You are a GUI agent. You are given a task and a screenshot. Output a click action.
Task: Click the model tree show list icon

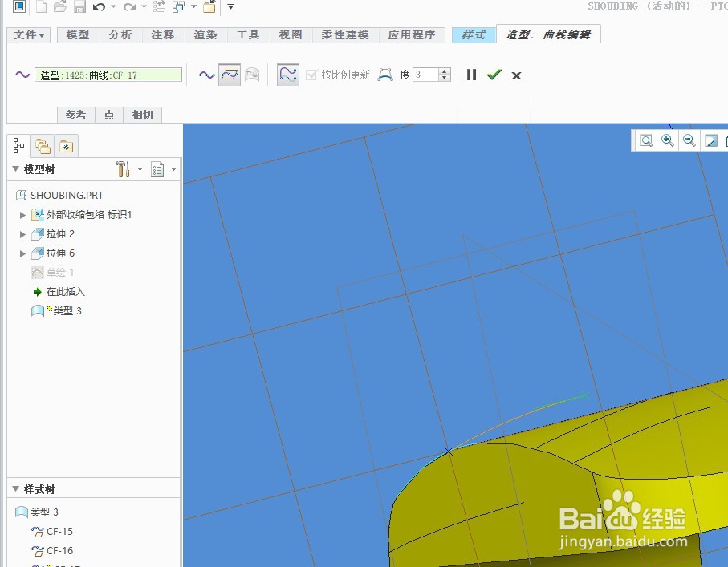point(157,169)
